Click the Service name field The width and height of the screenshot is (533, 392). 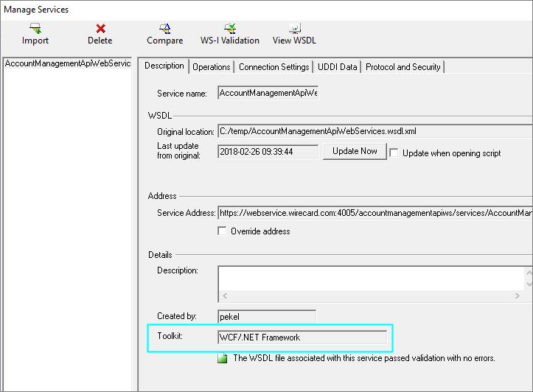tap(268, 94)
